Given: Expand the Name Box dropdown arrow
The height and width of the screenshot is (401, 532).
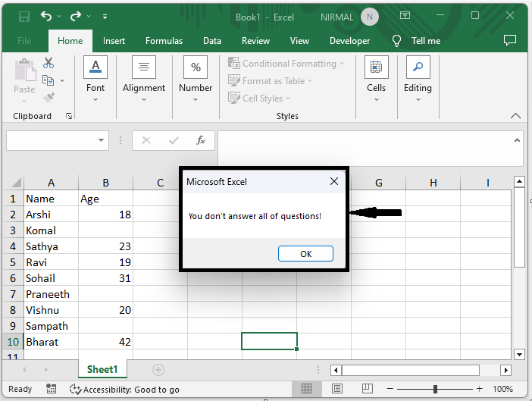Looking at the screenshot, I should [102, 140].
